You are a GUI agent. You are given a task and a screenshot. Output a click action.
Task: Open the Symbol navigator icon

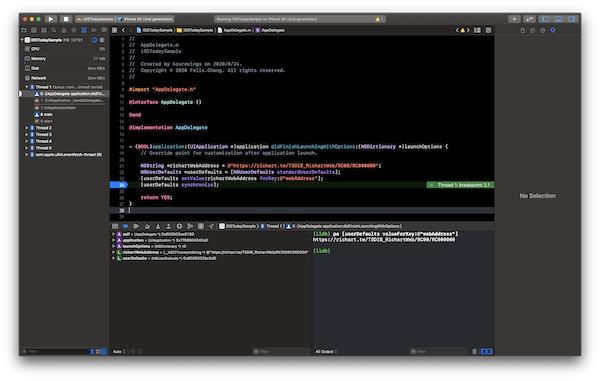coord(44,30)
